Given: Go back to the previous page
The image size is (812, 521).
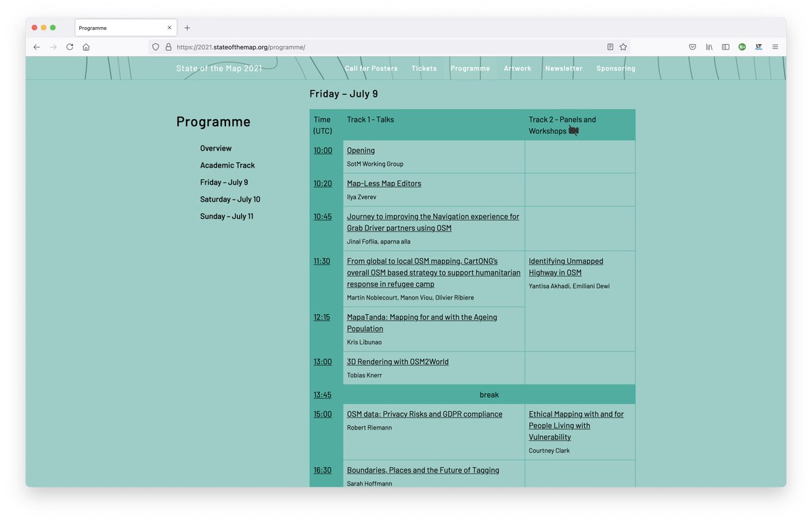Looking at the screenshot, I should coord(37,47).
